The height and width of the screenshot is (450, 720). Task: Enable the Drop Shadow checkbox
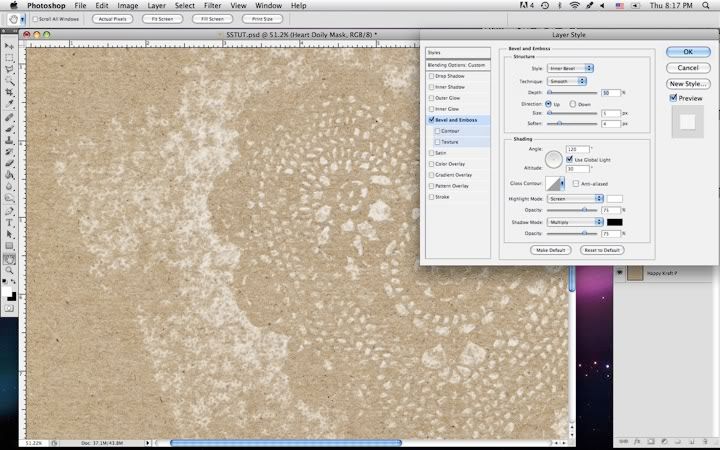point(431,76)
